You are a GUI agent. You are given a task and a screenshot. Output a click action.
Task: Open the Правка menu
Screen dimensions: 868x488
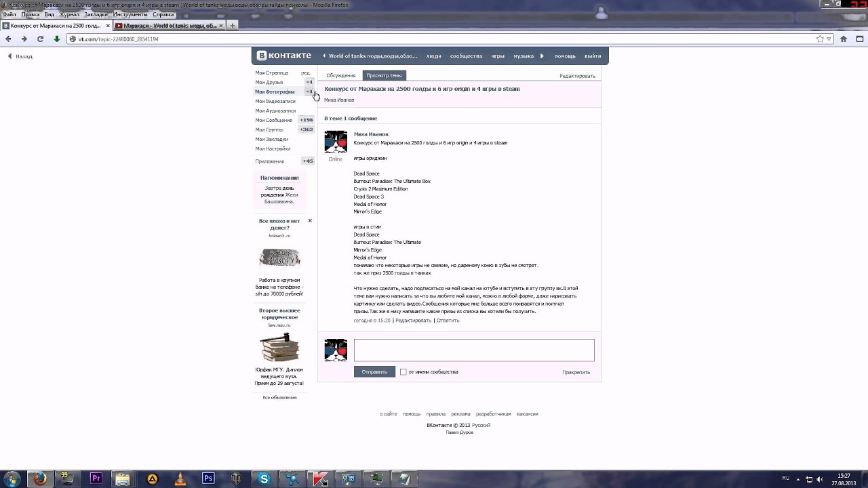coord(31,14)
